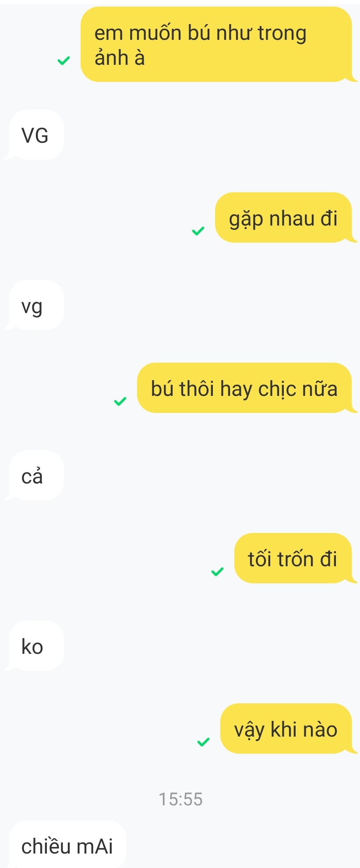This screenshot has height=868, width=360.
Task: Tap the yellow 'gặp nhau đi' sent bubble
Action: point(283,218)
